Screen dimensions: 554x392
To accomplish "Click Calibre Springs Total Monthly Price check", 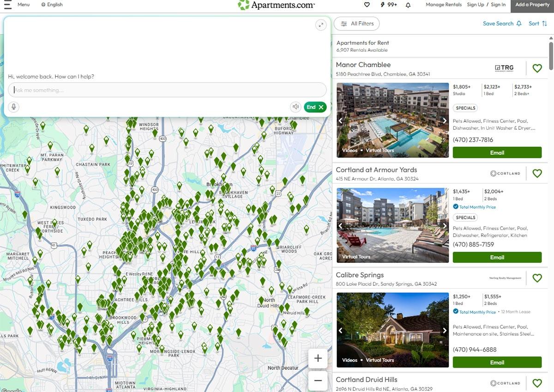I will pos(456,312).
